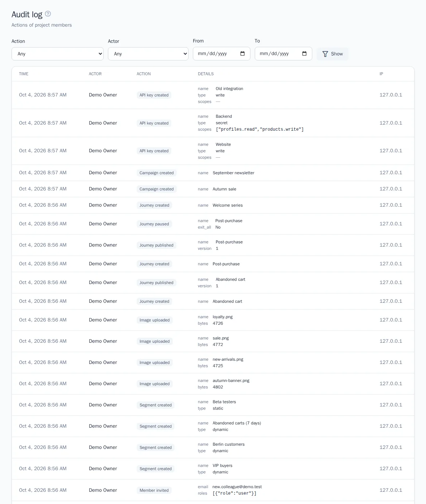
Task: Click Journey published badge for Post-purchase
Action: [x=157, y=245]
